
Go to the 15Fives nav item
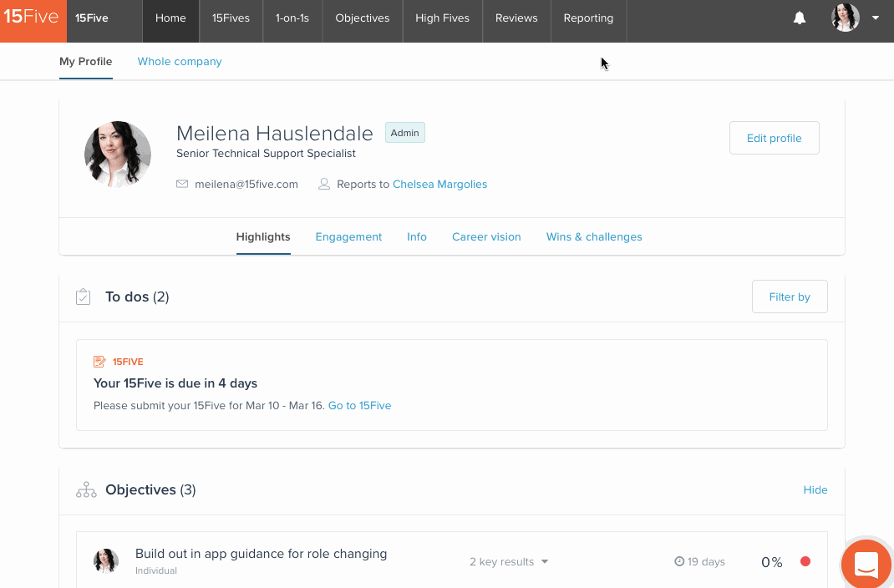coord(231,21)
